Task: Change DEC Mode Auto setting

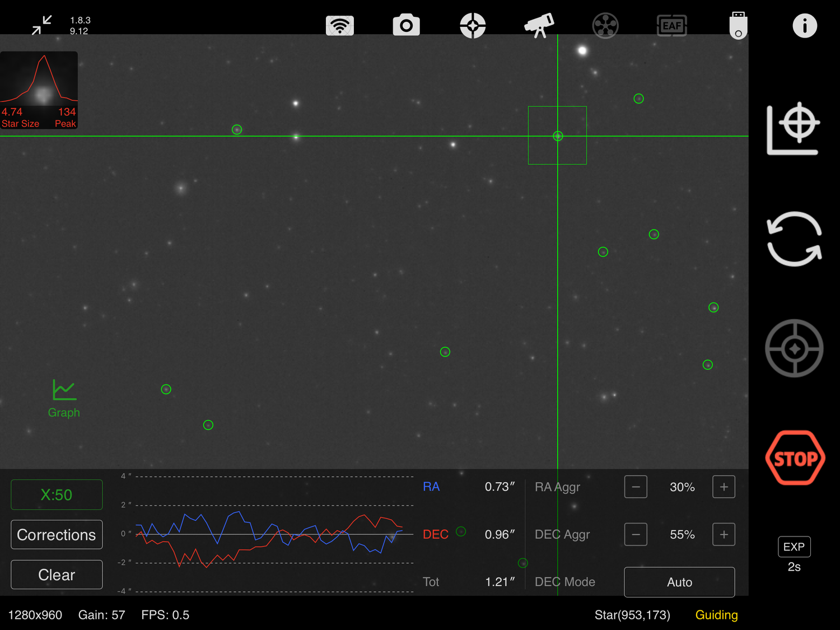Action: [679, 582]
